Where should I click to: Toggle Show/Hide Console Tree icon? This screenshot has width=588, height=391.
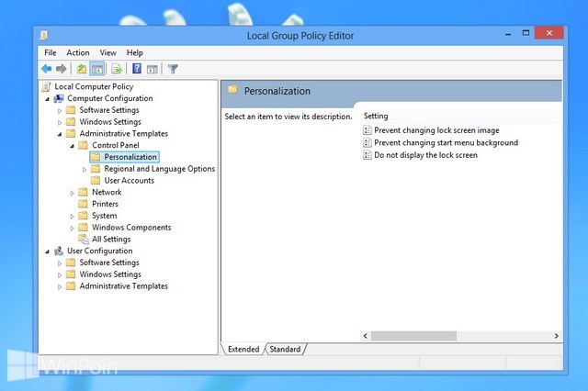point(97,69)
